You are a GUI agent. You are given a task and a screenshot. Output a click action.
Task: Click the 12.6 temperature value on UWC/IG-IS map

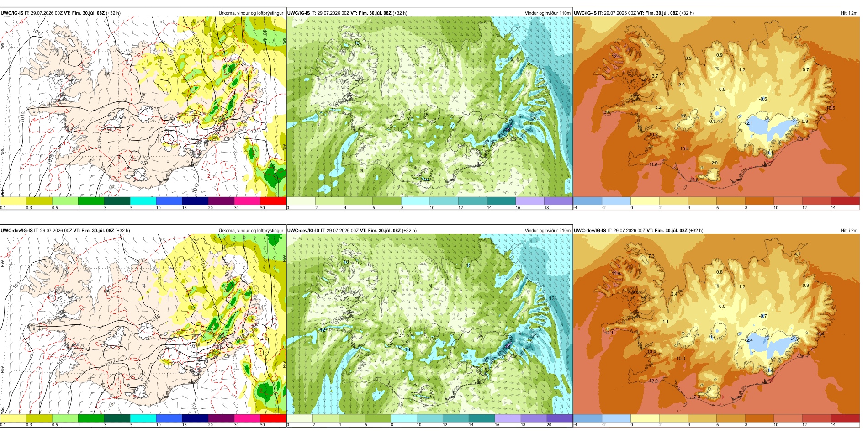693,180
